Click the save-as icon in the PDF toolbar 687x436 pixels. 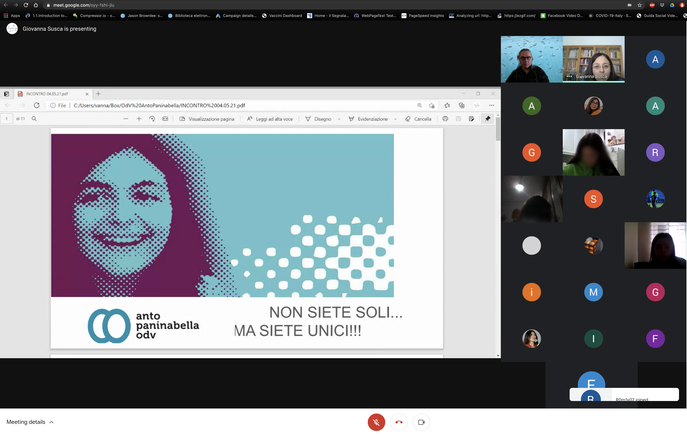(x=471, y=119)
